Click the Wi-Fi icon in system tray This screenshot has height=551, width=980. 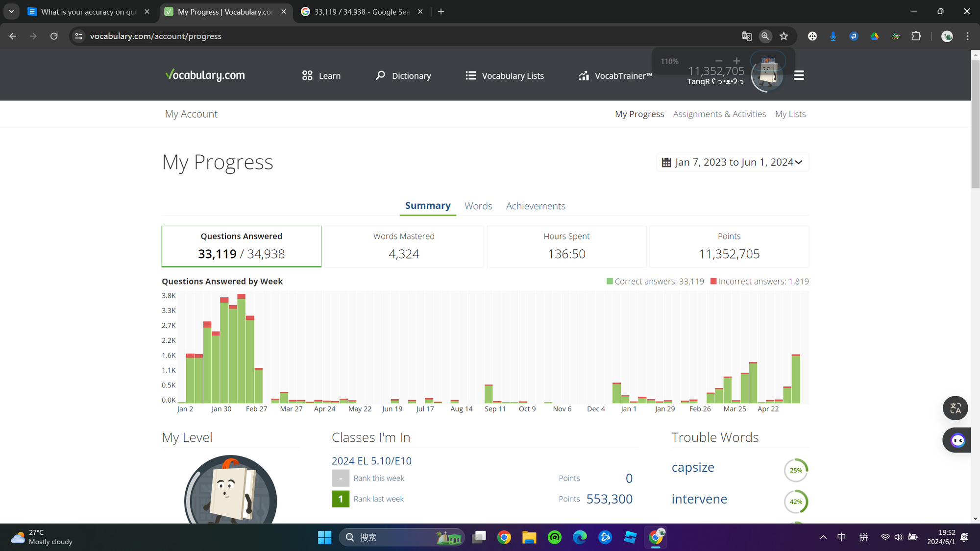[x=885, y=537]
